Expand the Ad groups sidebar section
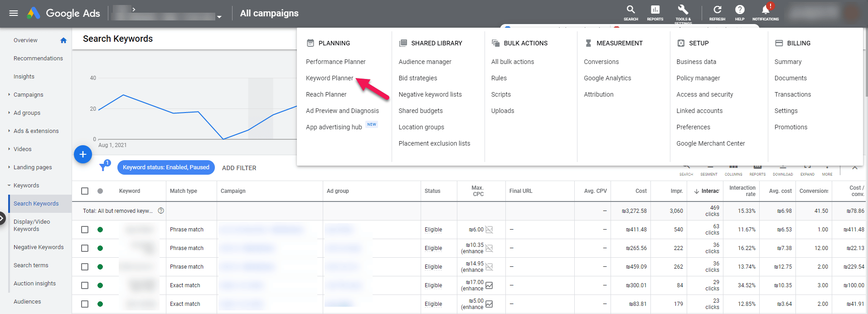The width and height of the screenshot is (868, 314). (x=9, y=113)
